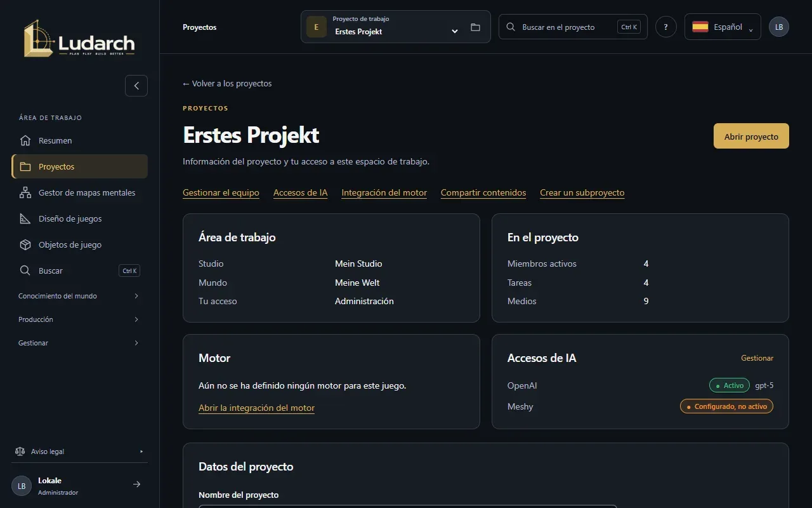Open the Integración del motor link

pyautogui.click(x=384, y=192)
